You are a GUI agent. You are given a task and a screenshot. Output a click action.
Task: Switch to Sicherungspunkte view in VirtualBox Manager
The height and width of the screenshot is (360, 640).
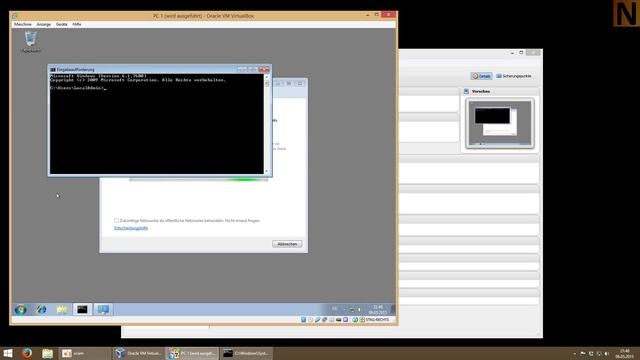[513, 76]
